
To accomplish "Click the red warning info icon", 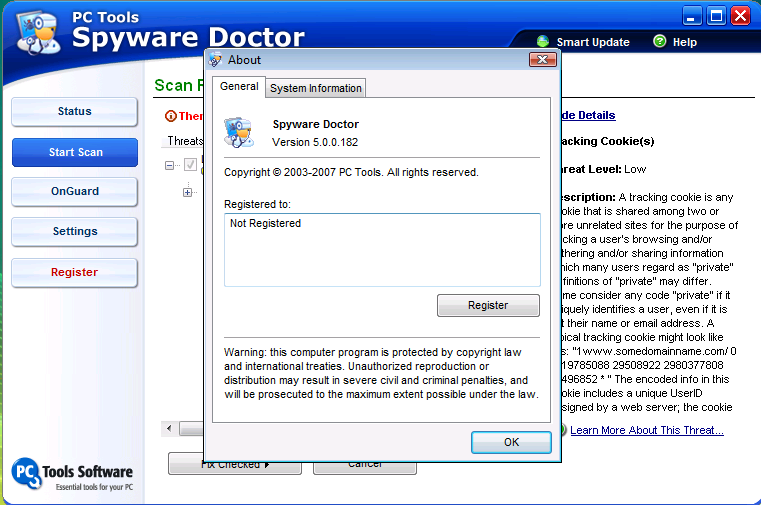I will click(170, 116).
